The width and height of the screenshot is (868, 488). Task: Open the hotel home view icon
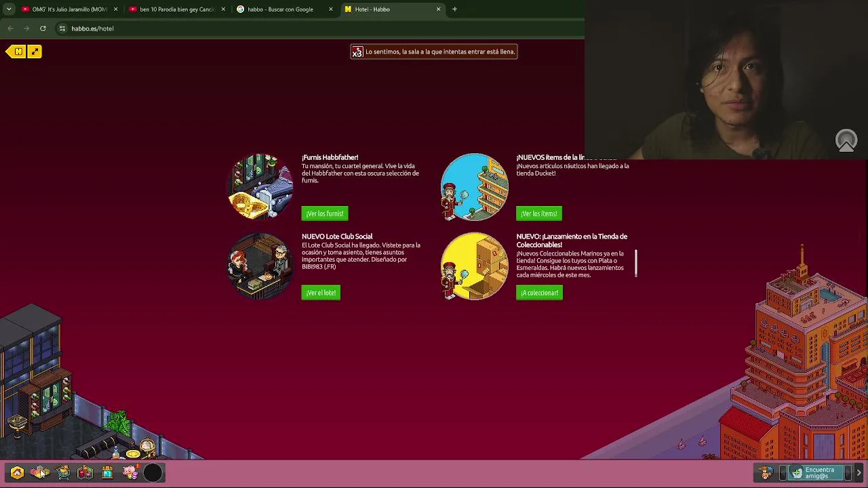pos(17,472)
